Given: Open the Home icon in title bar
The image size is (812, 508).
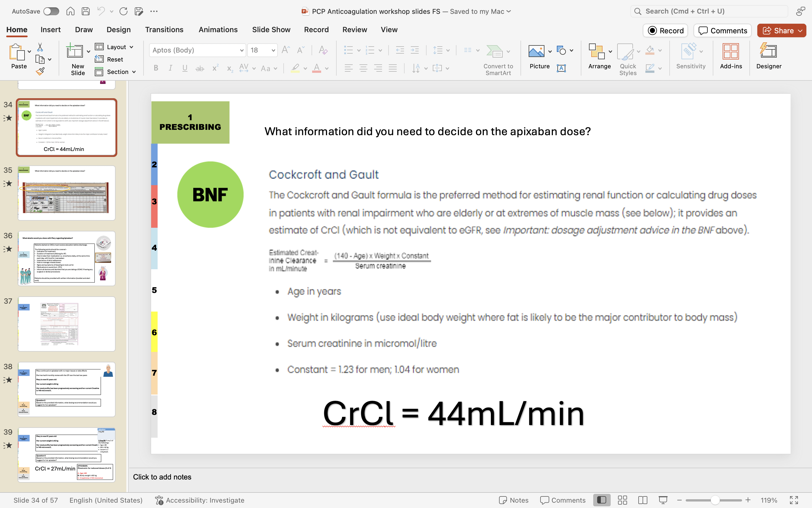Looking at the screenshot, I should pyautogui.click(x=70, y=11).
